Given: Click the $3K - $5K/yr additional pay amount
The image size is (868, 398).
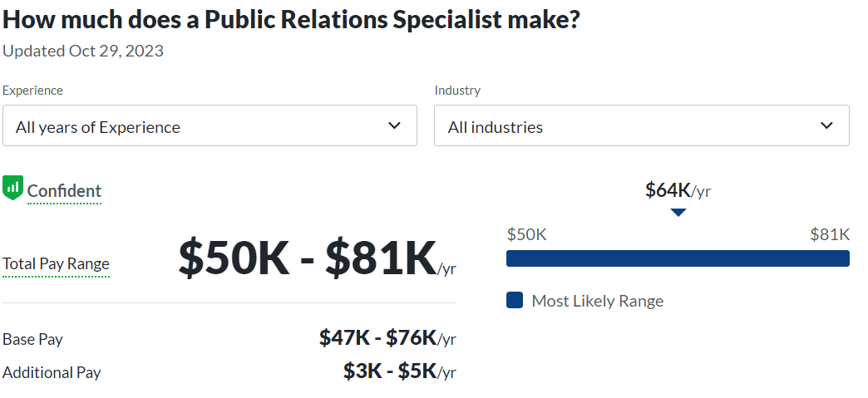Looking at the screenshot, I should [399, 371].
